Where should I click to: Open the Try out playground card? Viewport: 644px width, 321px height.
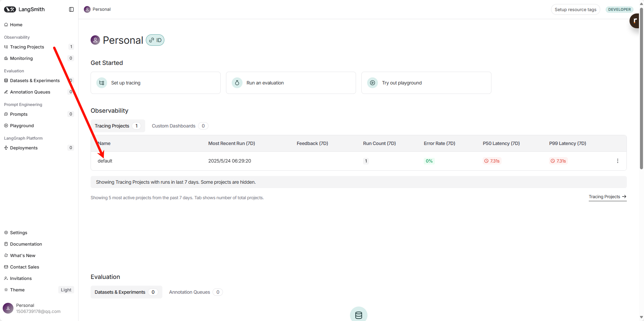click(x=426, y=83)
